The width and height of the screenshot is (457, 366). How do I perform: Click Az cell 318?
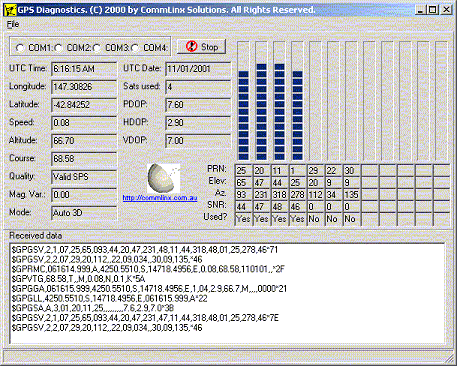coord(280,195)
